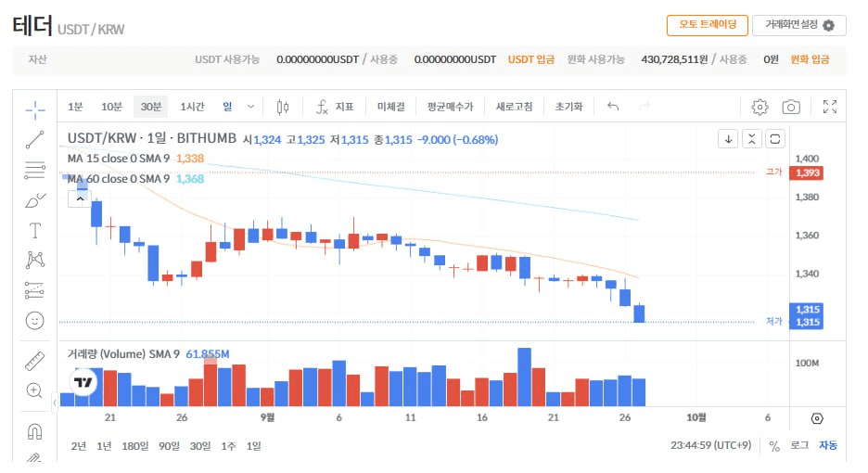Select the Text annotation tool

(x=35, y=230)
